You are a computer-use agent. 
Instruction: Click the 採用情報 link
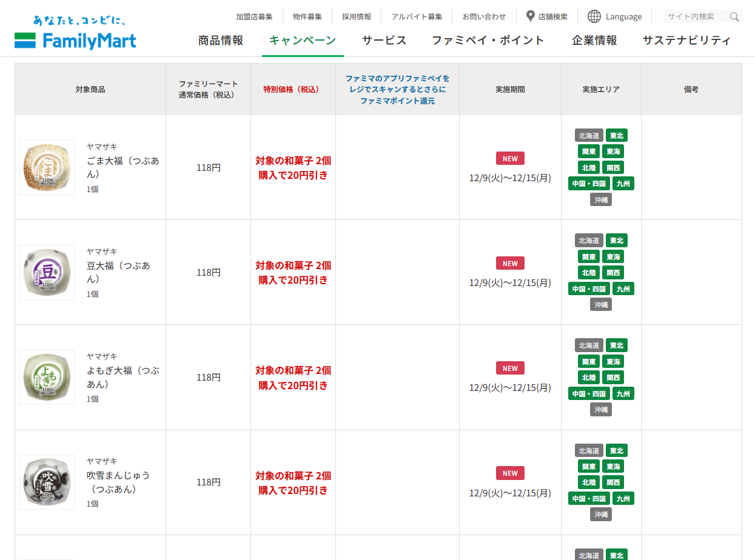(x=357, y=16)
